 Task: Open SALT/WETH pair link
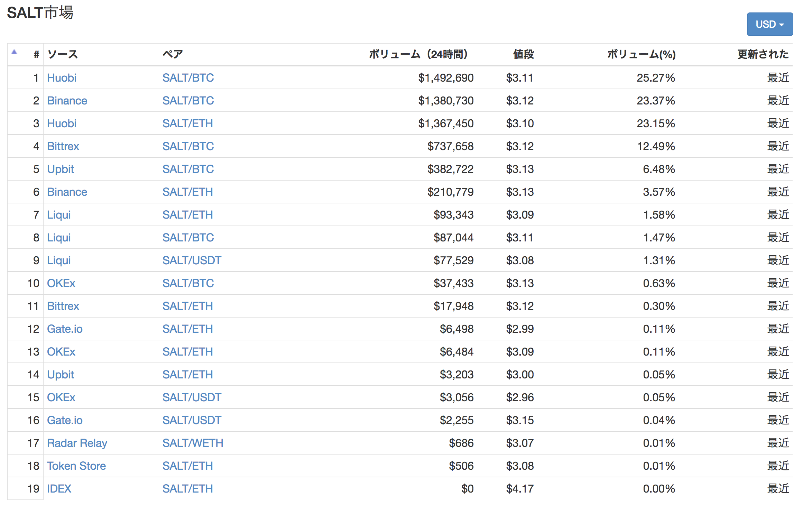(x=193, y=443)
